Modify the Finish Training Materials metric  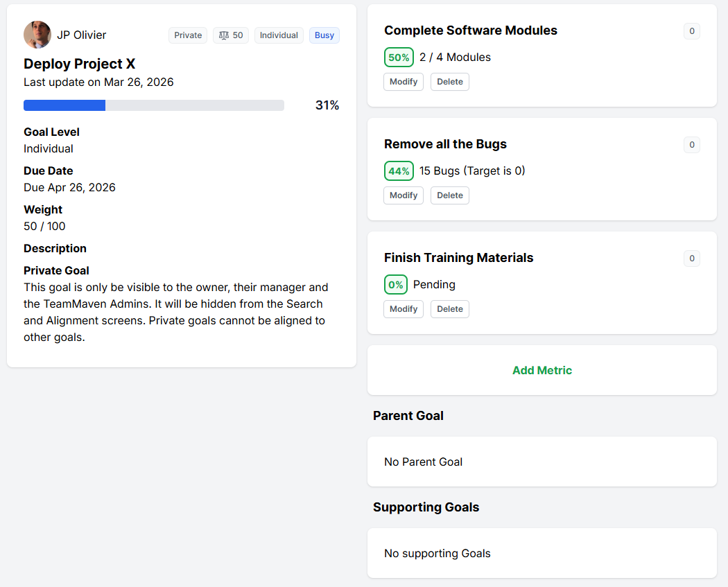[404, 309]
